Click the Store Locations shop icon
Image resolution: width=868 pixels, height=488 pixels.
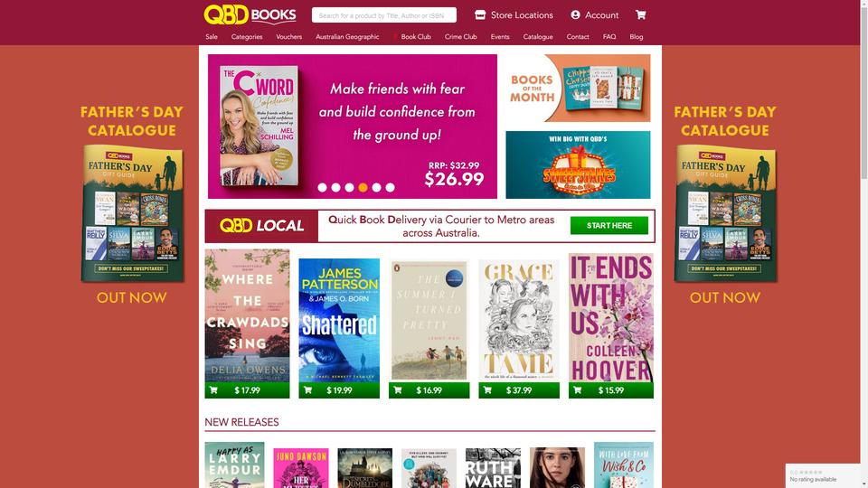coord(480,15)
